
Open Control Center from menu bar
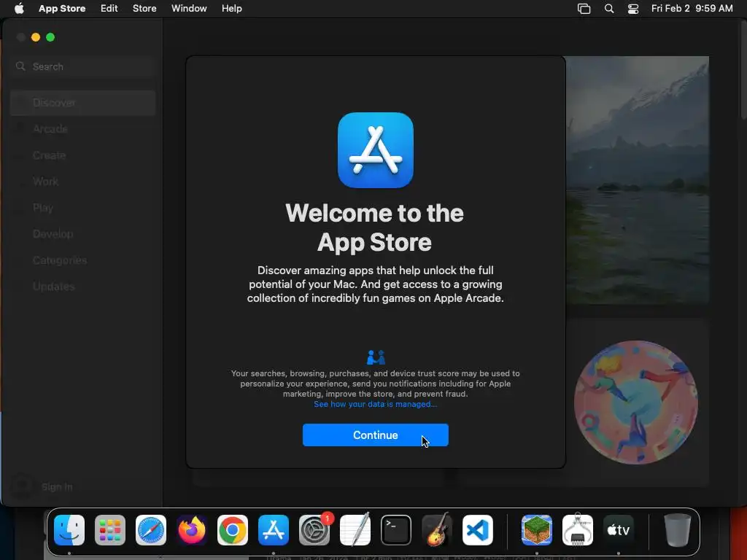633,9
